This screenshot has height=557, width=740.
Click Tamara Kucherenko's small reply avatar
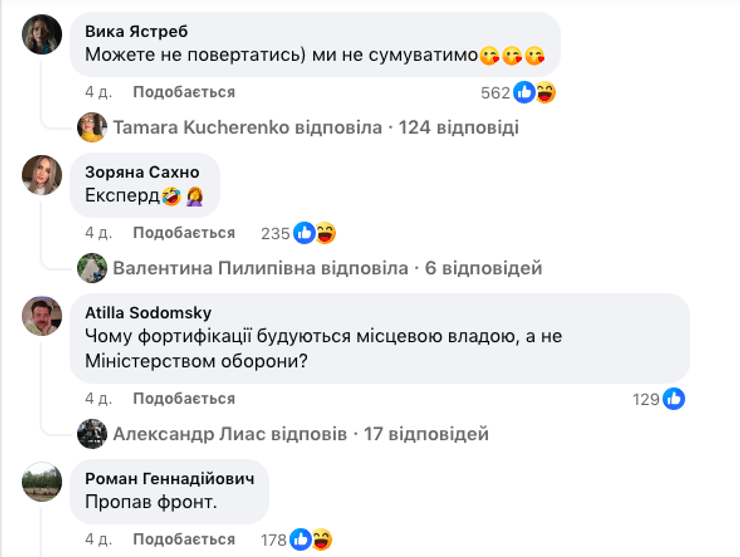tap(93, 127)
